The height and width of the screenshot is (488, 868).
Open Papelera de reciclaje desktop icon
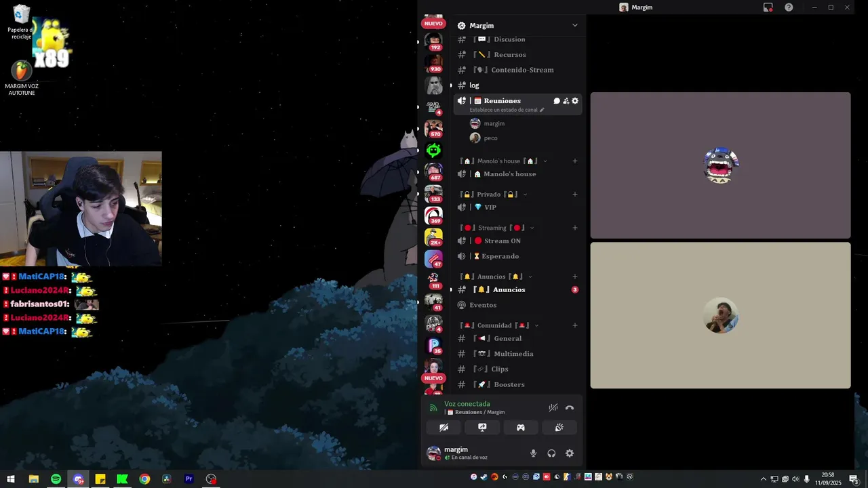point(21,22)
